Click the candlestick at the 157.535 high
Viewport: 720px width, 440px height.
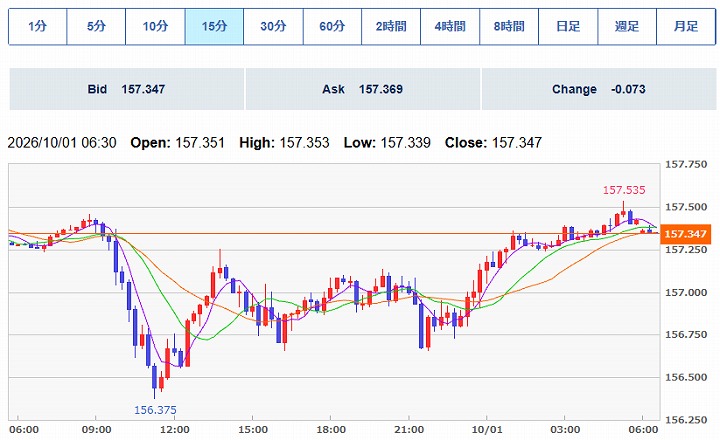[624, 211]
